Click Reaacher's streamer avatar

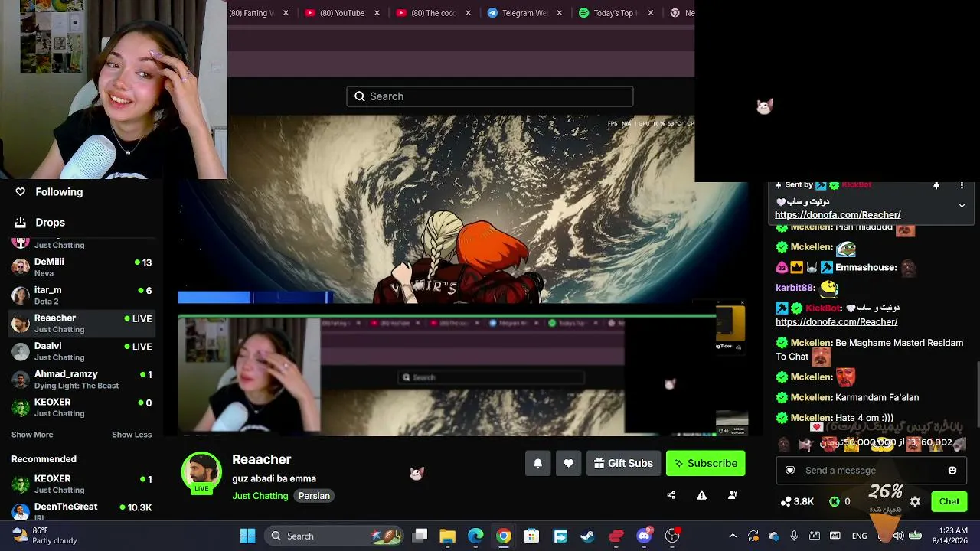[x=201, y=472]
